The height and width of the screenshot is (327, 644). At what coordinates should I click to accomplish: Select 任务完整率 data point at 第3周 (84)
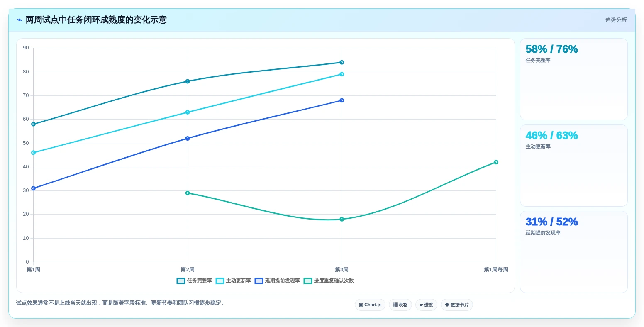click(x=342, y=62)
